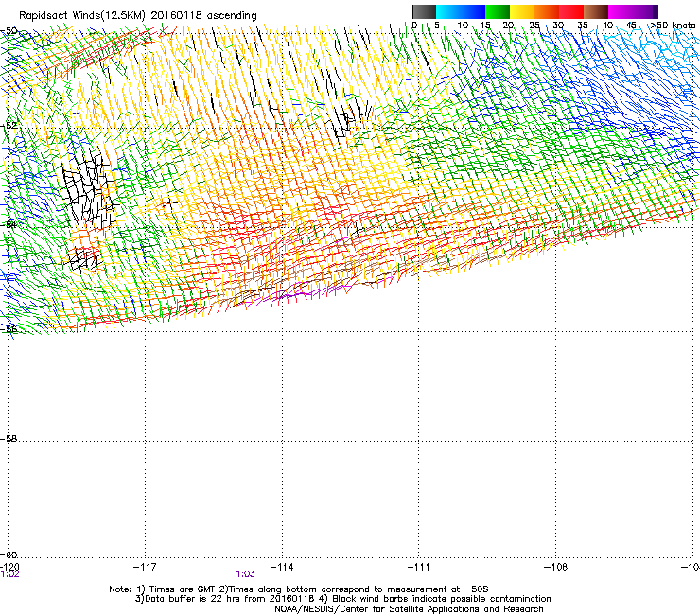
Task: Click the magenta 40-45 knots legend segment
Action: (633, 11)
